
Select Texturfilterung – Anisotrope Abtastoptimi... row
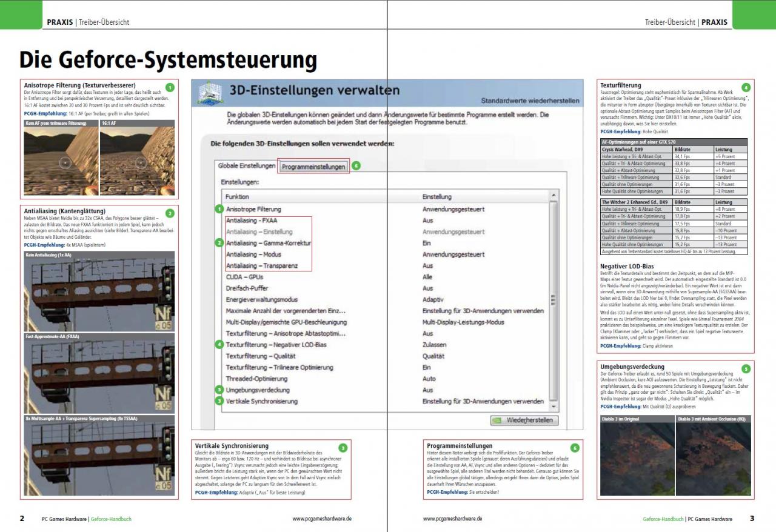click(x=384, y=334)
